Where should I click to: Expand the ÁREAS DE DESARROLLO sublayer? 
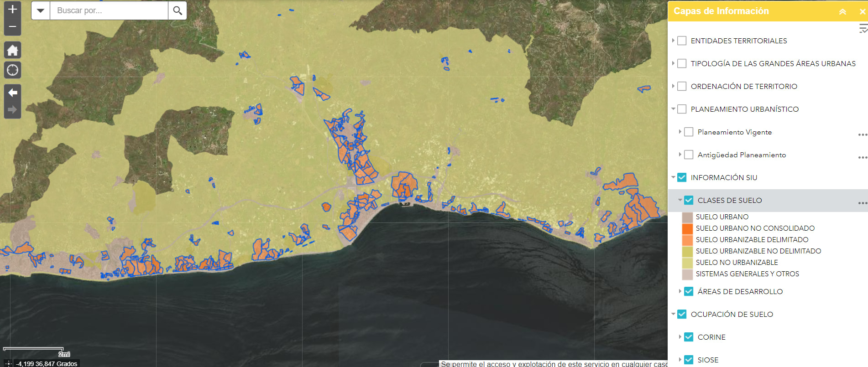[x=680, y=291]
